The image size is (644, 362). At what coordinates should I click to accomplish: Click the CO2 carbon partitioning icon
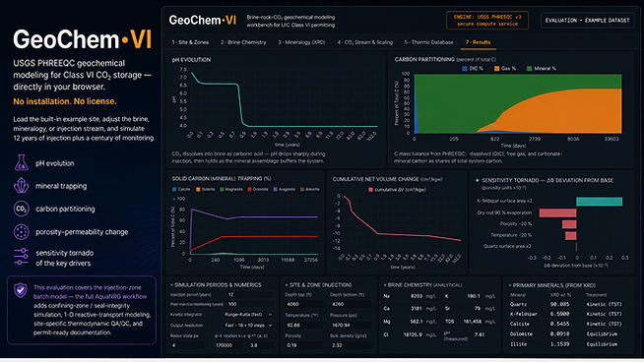(21, 209)
